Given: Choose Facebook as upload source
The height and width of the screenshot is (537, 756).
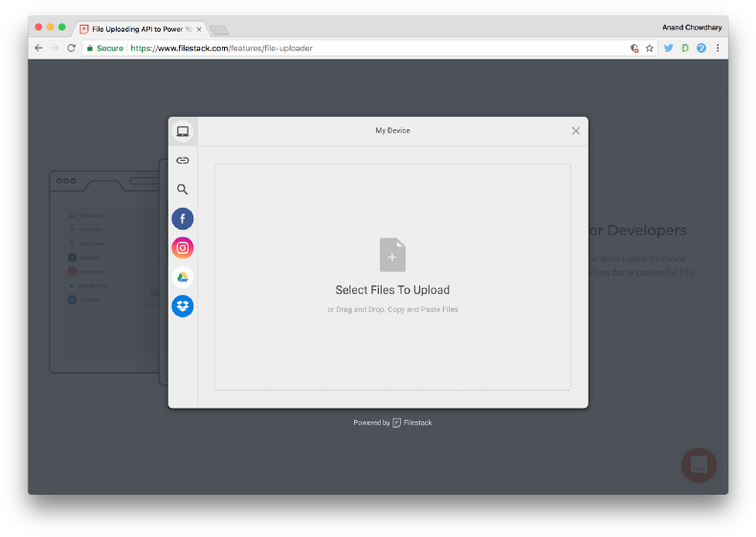Looking at the screenshot, I should pos(183,219).
